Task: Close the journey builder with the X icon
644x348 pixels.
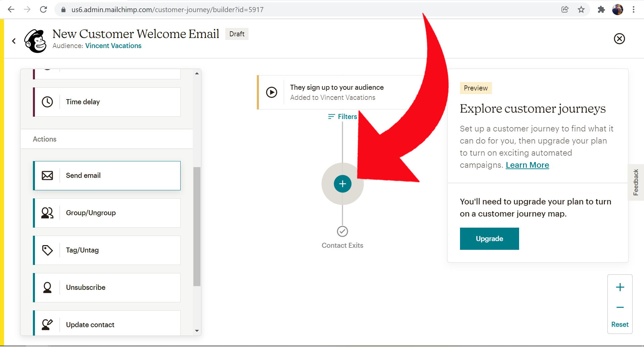Action: (x=619, y=39)
